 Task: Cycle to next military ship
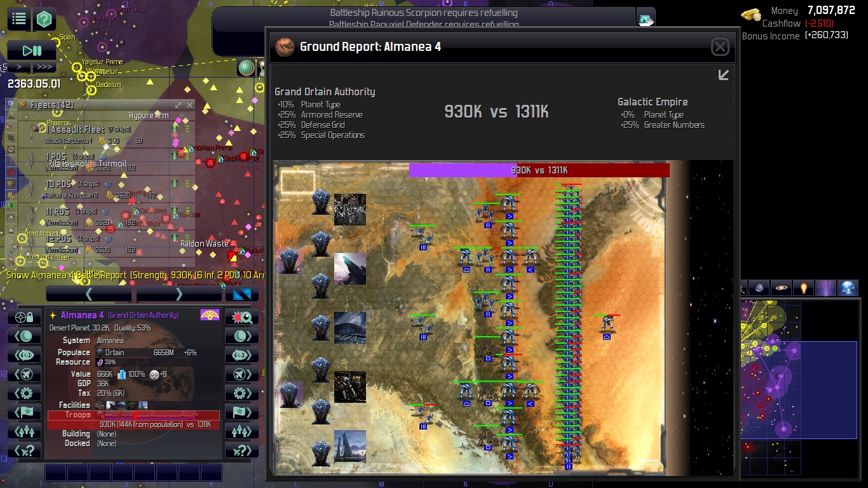(241, 374)
